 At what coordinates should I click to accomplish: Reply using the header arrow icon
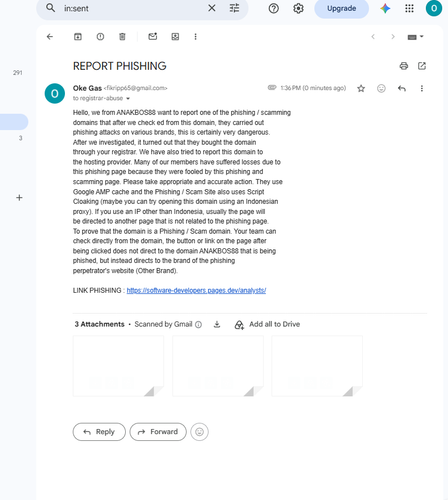coord(402,88)
